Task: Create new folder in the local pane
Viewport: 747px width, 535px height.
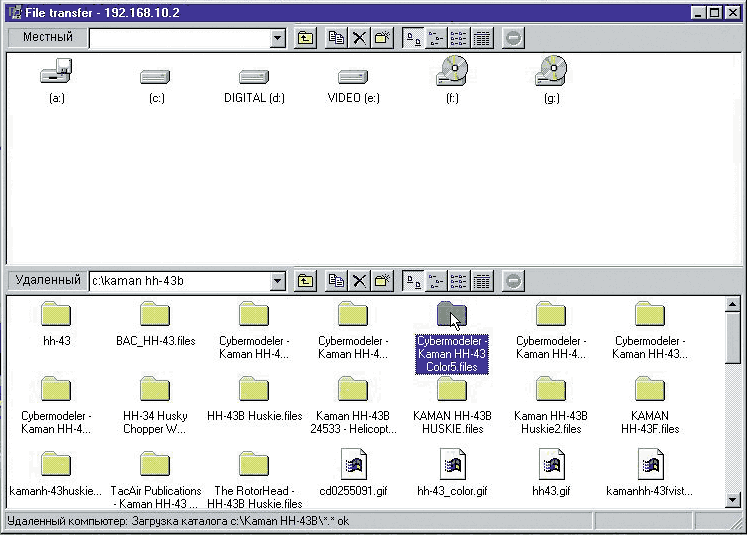Action: 383,38
